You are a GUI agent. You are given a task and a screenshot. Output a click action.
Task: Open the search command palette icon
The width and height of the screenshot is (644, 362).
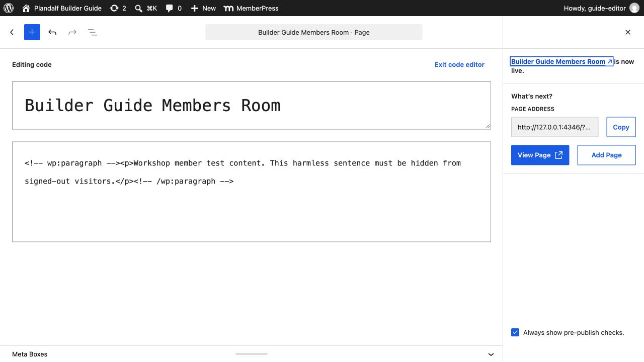[x=146, y=8]
